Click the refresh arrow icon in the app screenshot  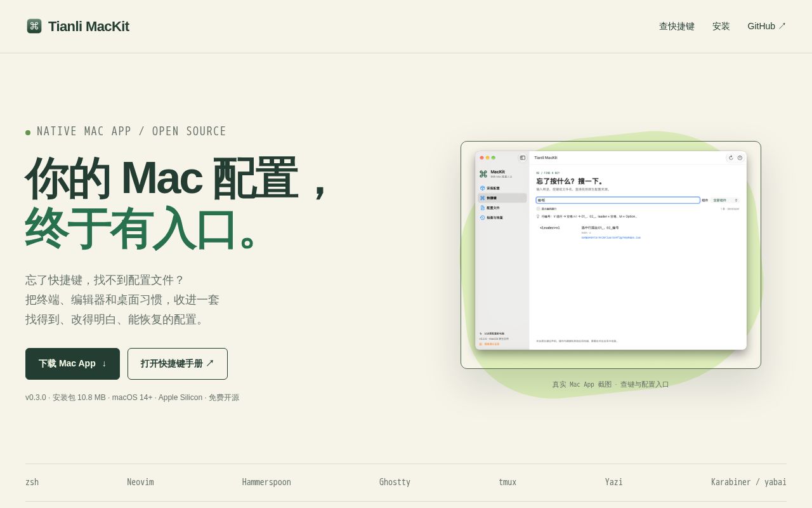coord(731,157)
